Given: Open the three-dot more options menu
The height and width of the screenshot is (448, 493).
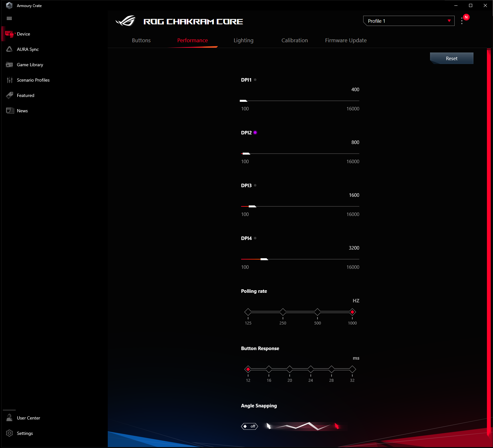Looking at the screenshot, I should (462, 21).
